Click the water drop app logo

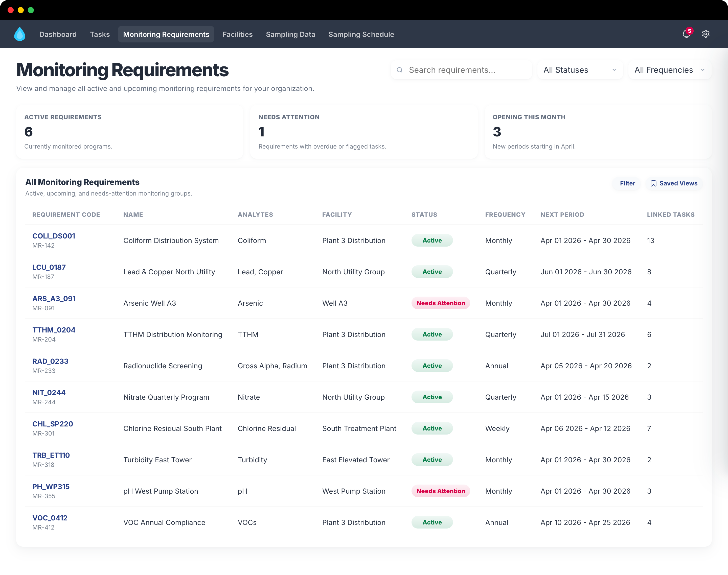pos(20,34)
